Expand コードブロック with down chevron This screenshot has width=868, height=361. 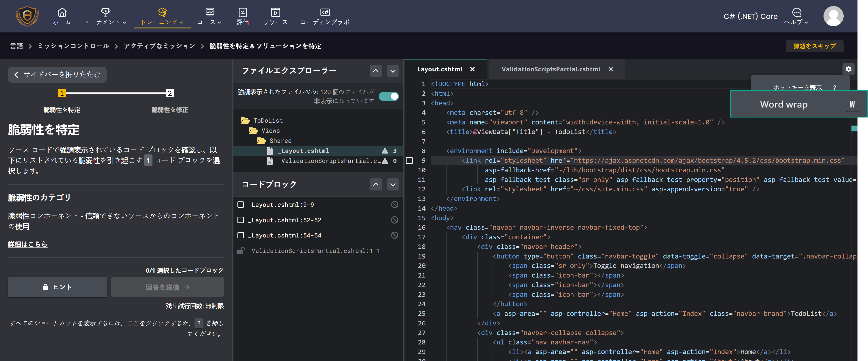[393, 185]
